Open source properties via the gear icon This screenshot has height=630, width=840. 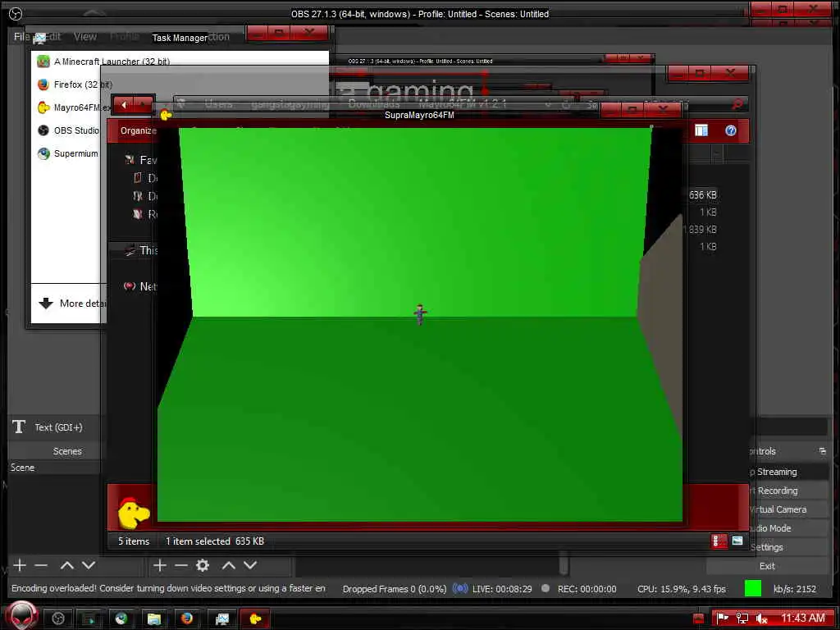203,565
